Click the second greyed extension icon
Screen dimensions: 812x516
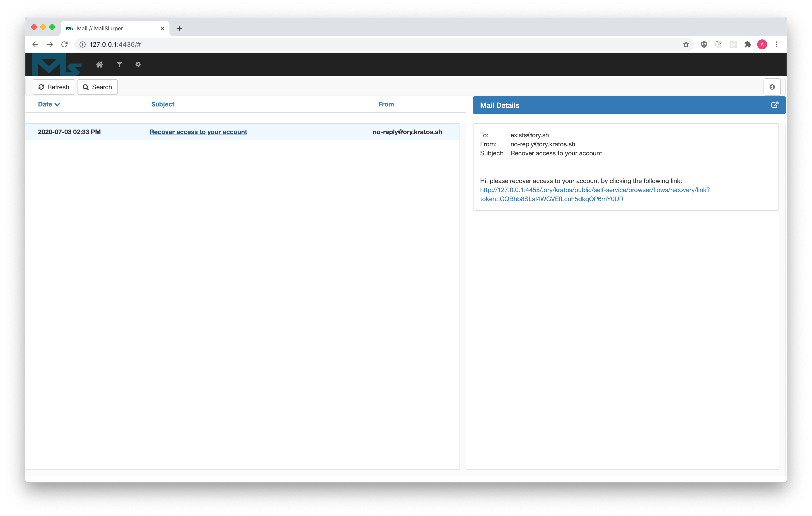[719, 44]
